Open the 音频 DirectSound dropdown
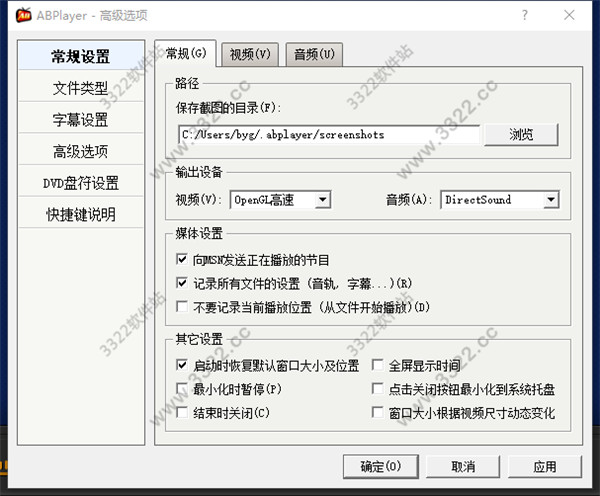The image size is (600, 496). pos(500,200)
